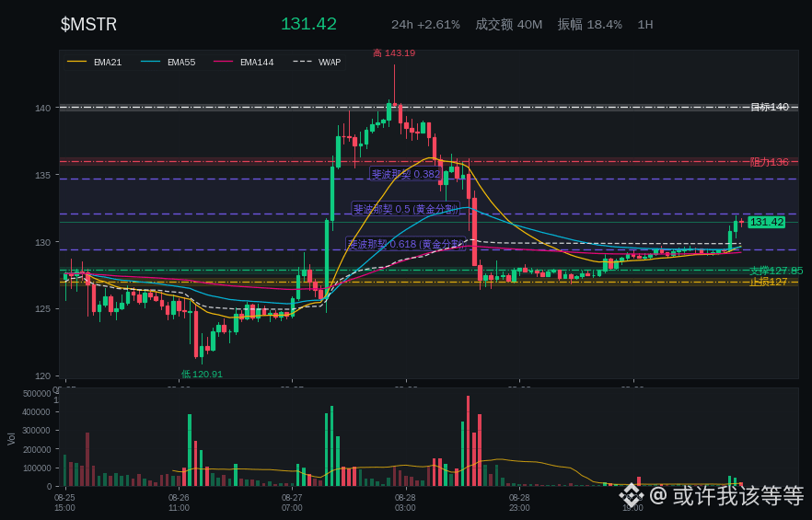Click the 19:00 time axis label
The width and height of the screenshot is (812, 520).
633,507
